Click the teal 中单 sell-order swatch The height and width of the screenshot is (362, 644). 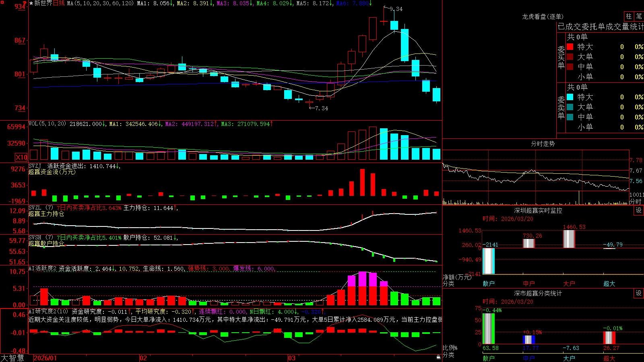pyautogui.click(x=570, y=117)
